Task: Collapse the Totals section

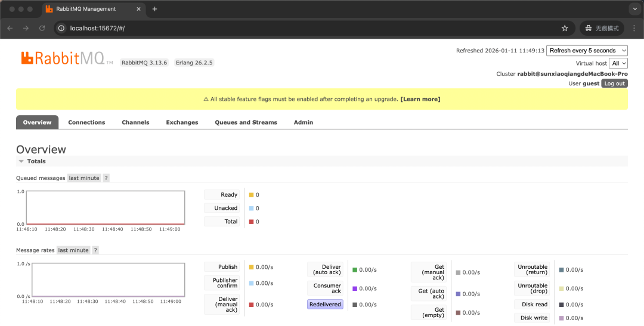Action: pos(32,162)
